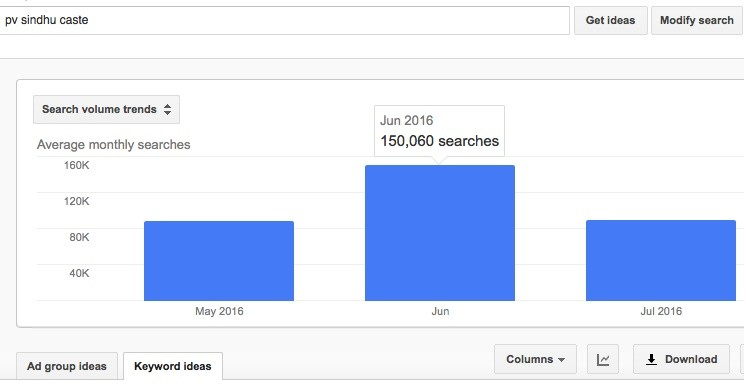Viewport: 746px width, 387px height.
Task: Click the download arrow icon
Action: pos(651,359)
